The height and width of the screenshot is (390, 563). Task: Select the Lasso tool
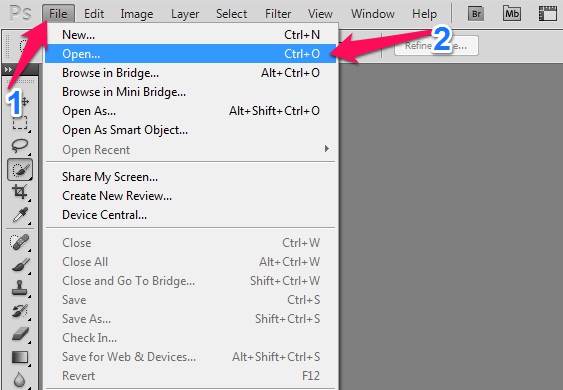(x=20, y=145)
